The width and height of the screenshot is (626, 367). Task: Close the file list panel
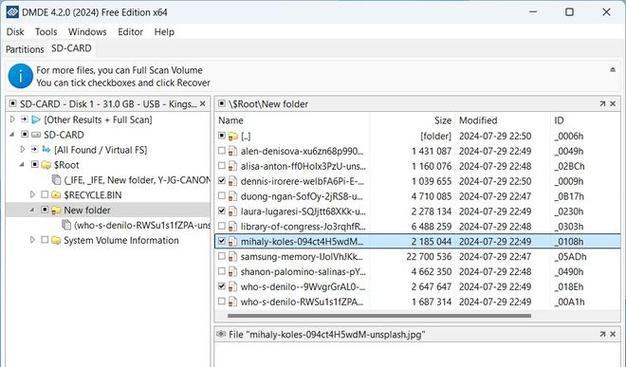[613, 104]
